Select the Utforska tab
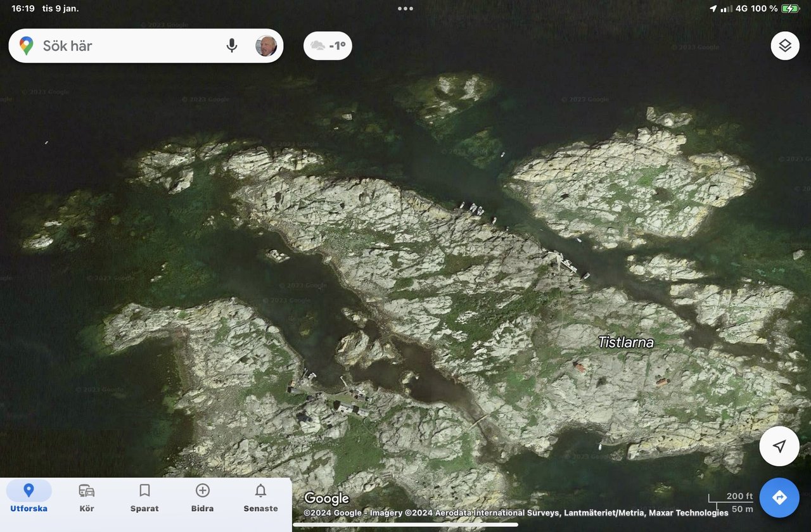 pyautogui.click(x=29, y=498)
